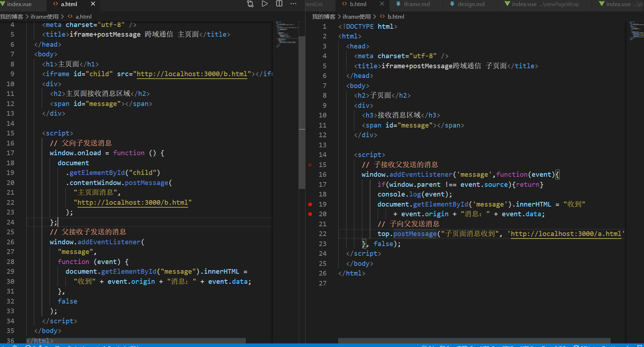Click the h2 '主页面接收消息区域' in a.html
The height and width of the screenshot is (347, 644).
pos(98,94)
